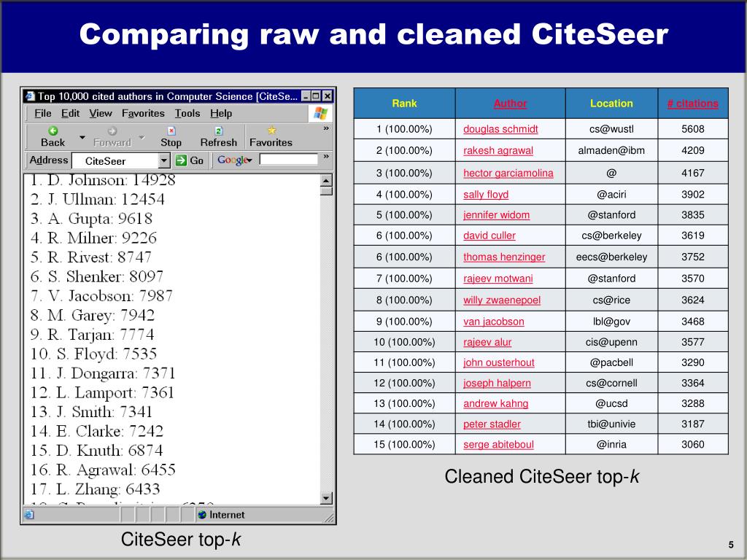Viewport: 747px width, 560px height.
Task: Click the thomas henzinger link
Action: pyautogui.click(x=504, y=257)
